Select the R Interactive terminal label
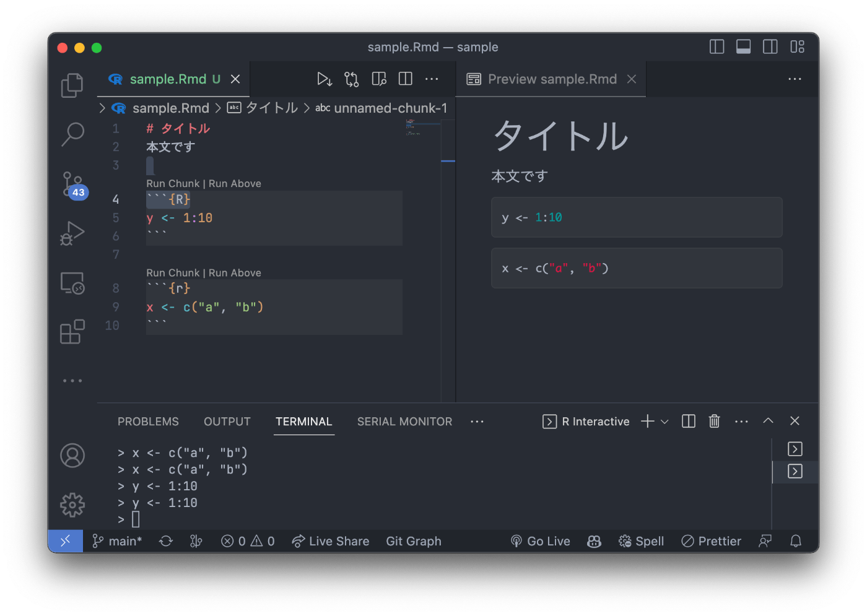Screen dimensions: 867x616 586,422
